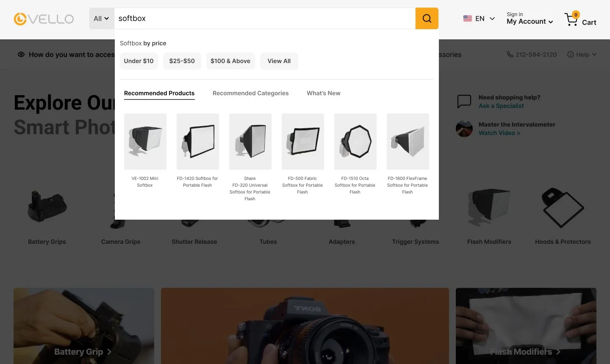This screenshot has height=364, width=610.
Task: Click the chat bubble shopping help icon
Action: click(464, 102)
